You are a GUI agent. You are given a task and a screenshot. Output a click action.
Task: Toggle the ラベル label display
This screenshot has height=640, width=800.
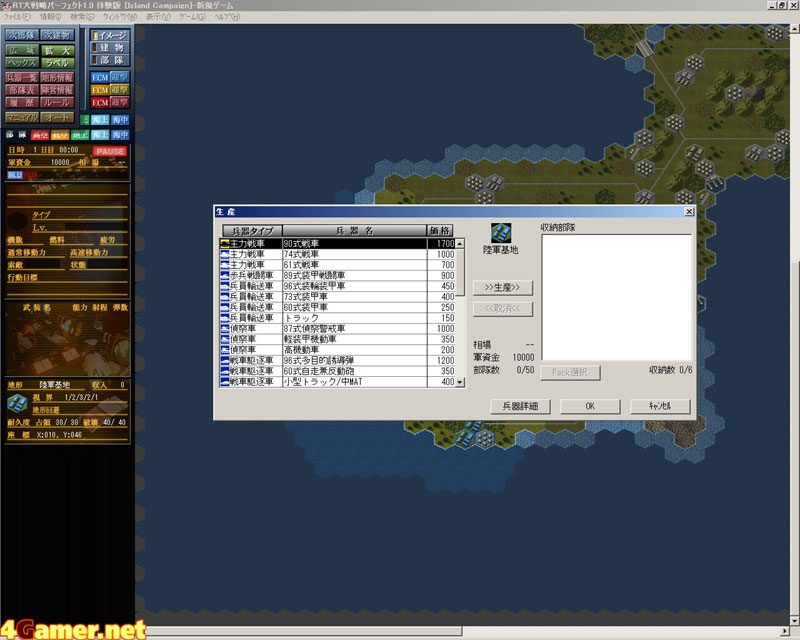point(57,63)
